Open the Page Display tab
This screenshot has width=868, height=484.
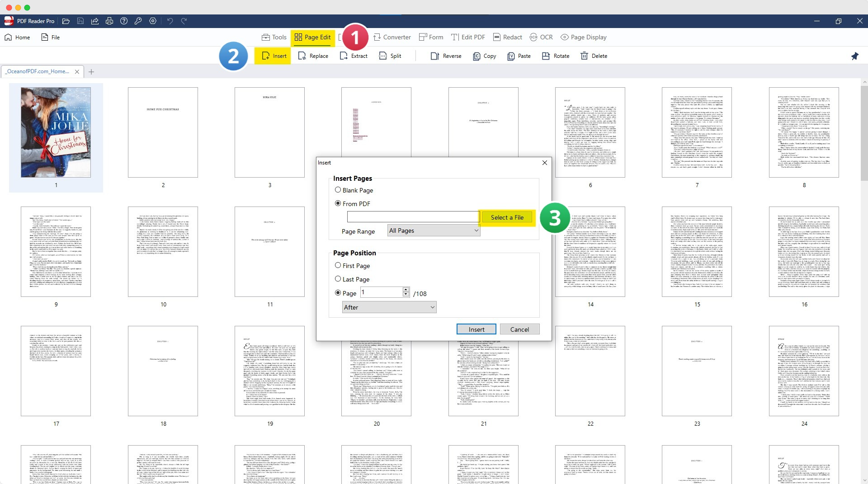(584, 38)
